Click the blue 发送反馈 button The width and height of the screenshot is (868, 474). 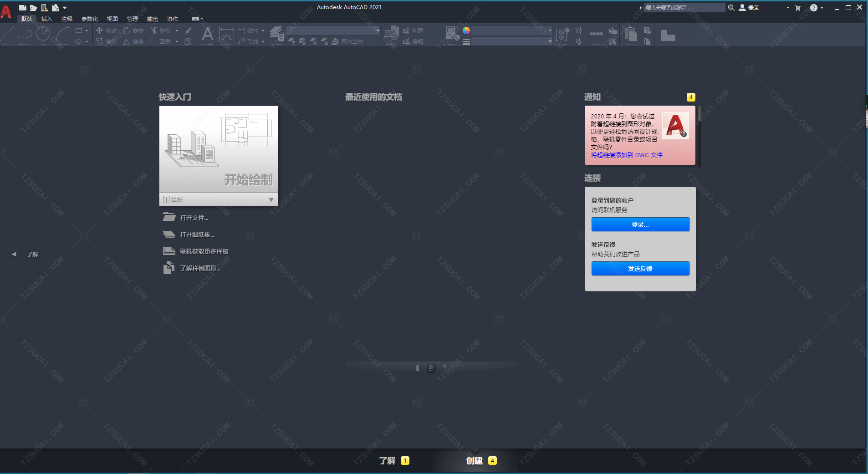640,269
